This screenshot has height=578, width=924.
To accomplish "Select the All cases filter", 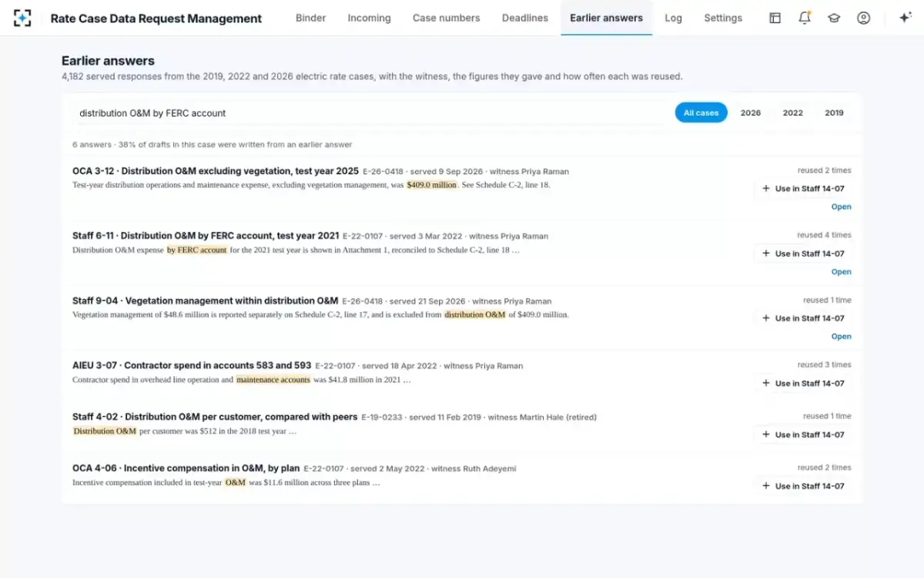I will (x=701, y=113).
